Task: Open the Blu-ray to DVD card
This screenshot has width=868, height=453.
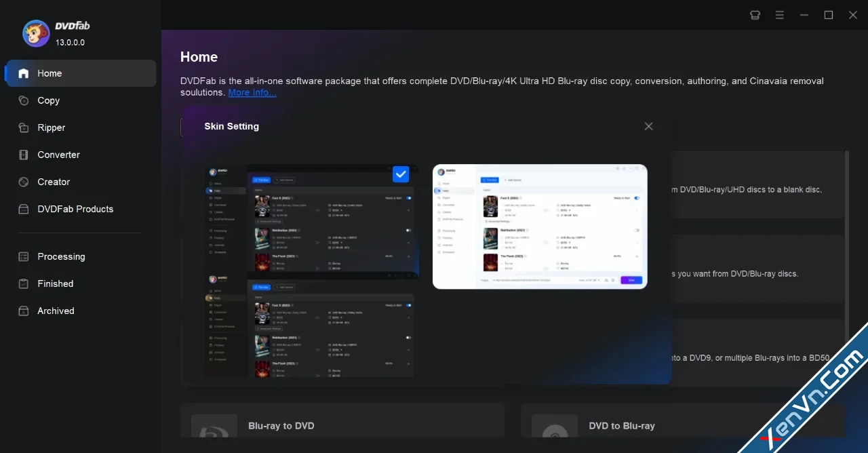Action: click(x=342, y=421)
